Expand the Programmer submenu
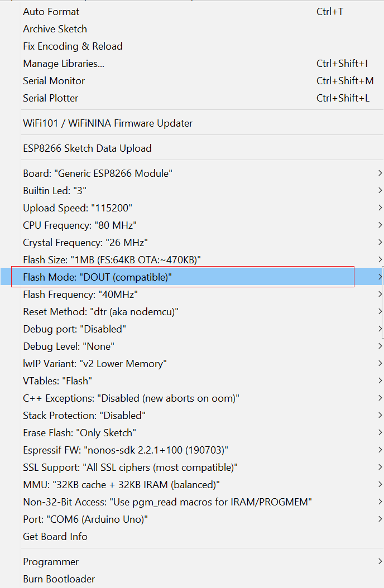The height and width of the screenshot is (588, 384). tap(51, 562)
